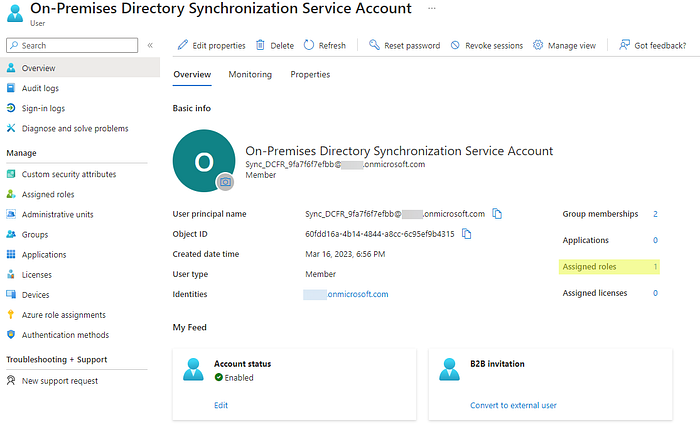Click the Assigned roles sidebar icon

click(11, 194)
